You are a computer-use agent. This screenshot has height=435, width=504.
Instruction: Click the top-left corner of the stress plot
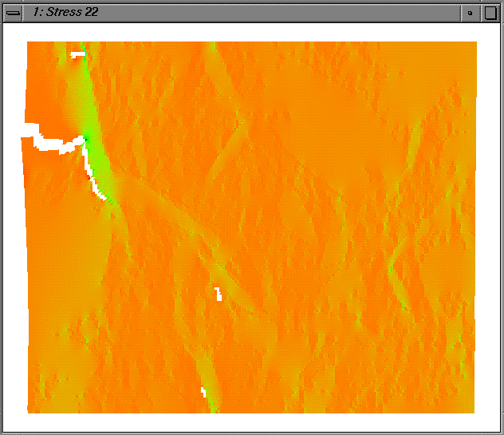(x=30, y=44)
